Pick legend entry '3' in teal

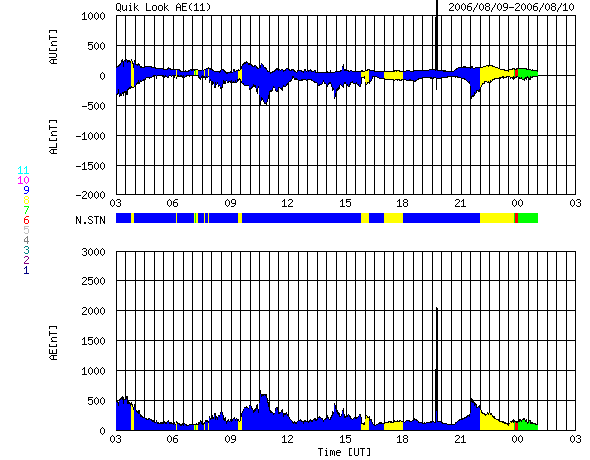pos(26,250)
